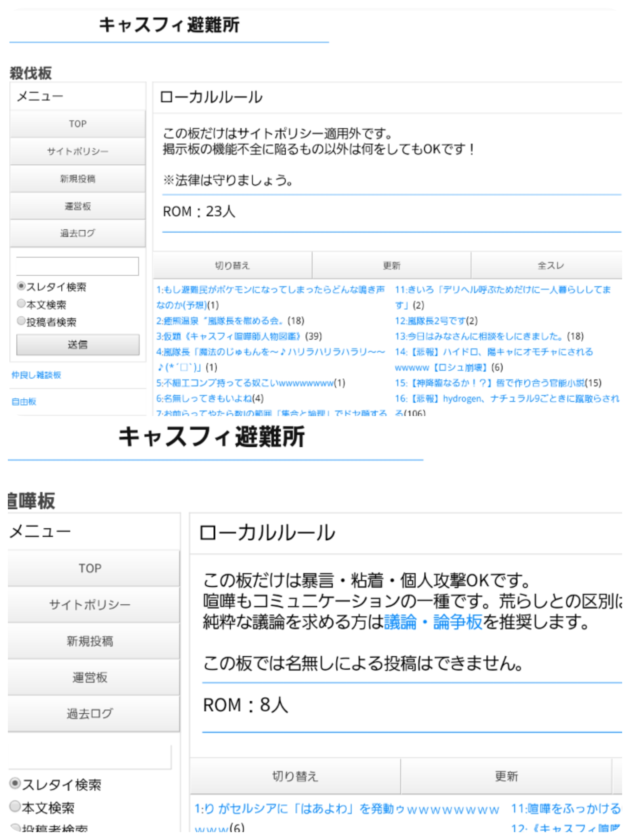Select 本文検索 radio in bottom panel
Viewport: 630px width, 840px height.
click(x=15, y=806)
